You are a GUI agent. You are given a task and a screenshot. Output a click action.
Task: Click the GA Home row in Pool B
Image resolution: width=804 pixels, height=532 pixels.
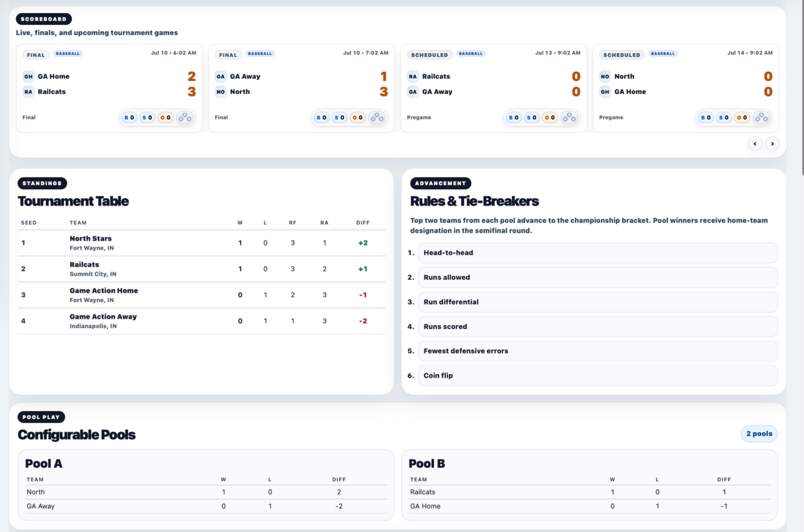[x=590, y=506]
